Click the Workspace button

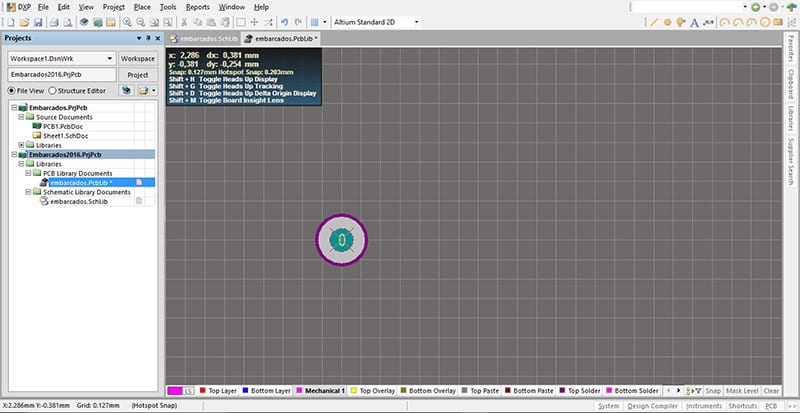click(138, 59)
